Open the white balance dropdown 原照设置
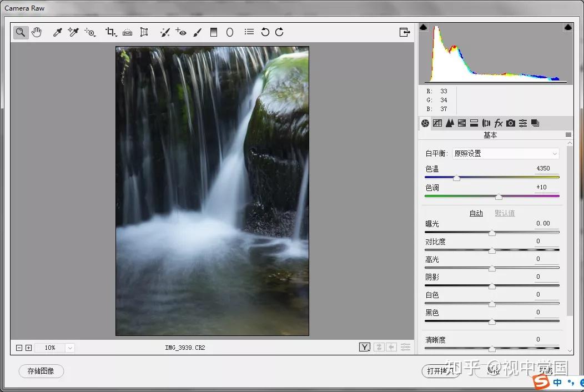Viewport: 584px width, 392px height. (506, 153)
